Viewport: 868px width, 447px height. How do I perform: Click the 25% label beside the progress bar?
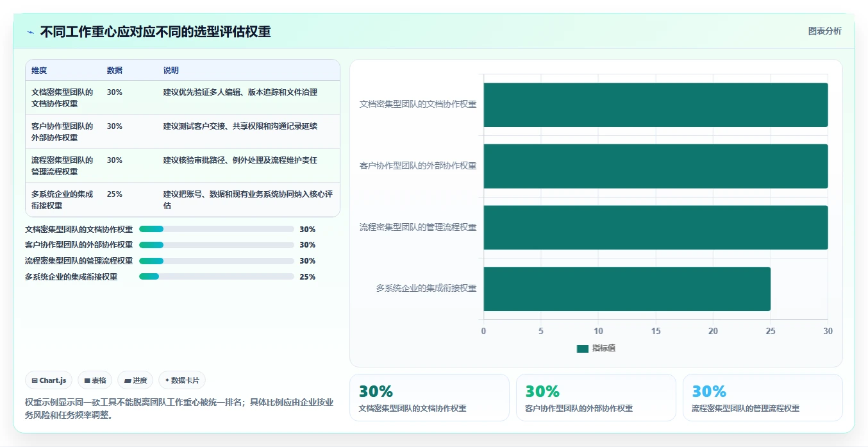tap(308, 277)
